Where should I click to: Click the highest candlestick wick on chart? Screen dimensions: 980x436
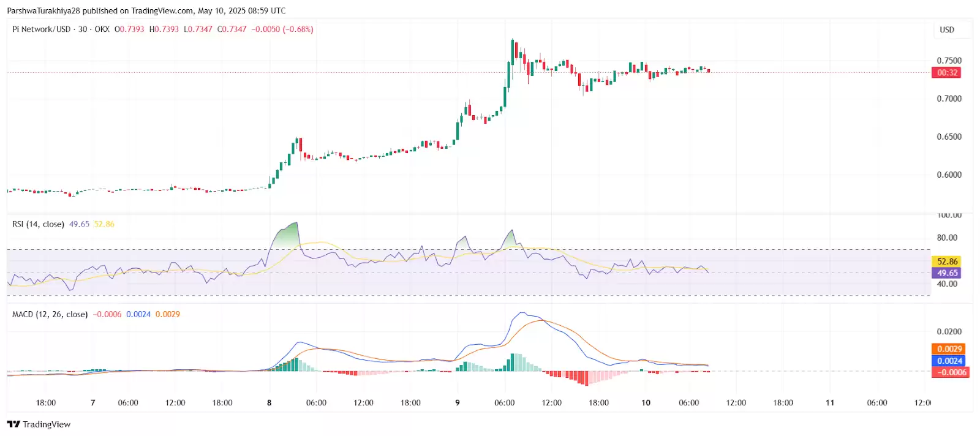[x=513, y=41]
